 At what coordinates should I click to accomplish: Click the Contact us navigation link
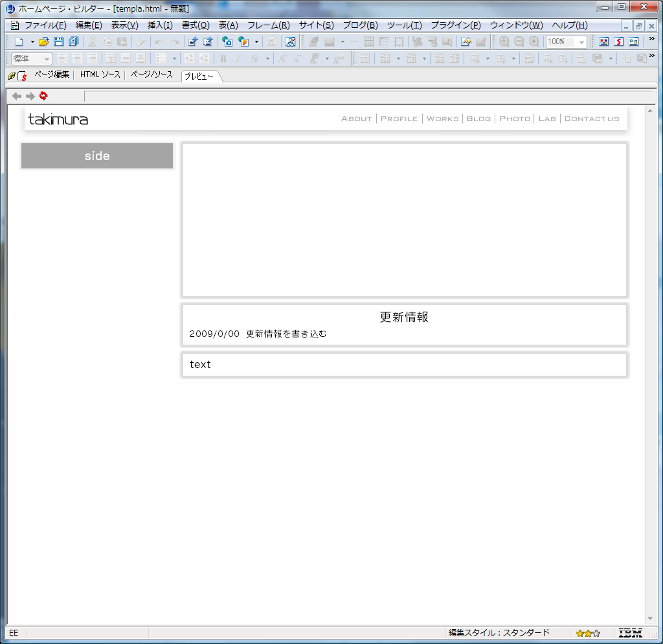tap(592, 119)
